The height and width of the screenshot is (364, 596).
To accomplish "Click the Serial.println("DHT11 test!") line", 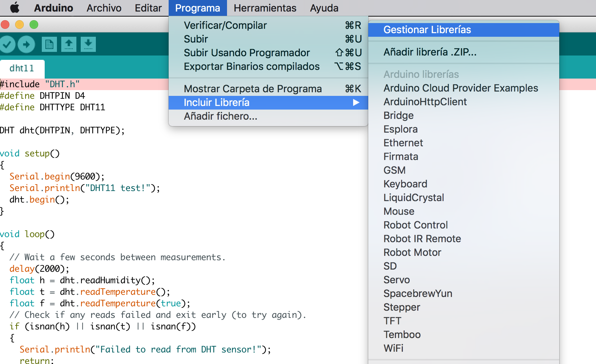I will 85,188.
